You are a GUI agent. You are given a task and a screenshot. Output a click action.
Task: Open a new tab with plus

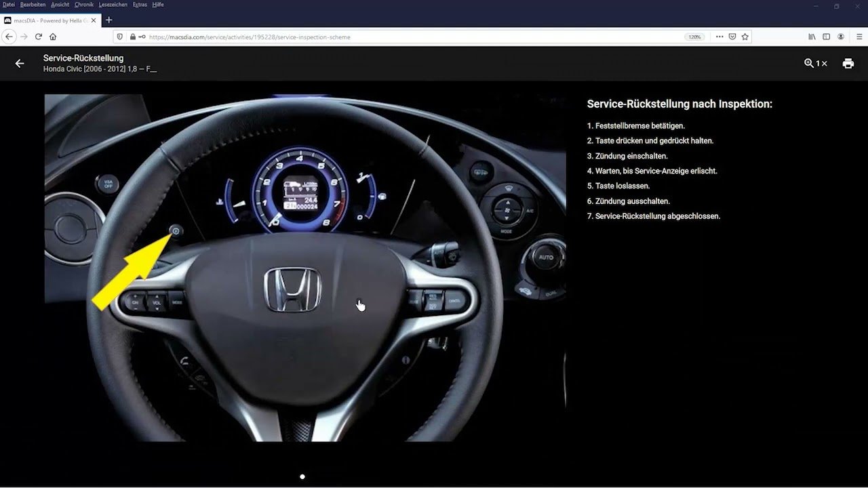point(108,20)
